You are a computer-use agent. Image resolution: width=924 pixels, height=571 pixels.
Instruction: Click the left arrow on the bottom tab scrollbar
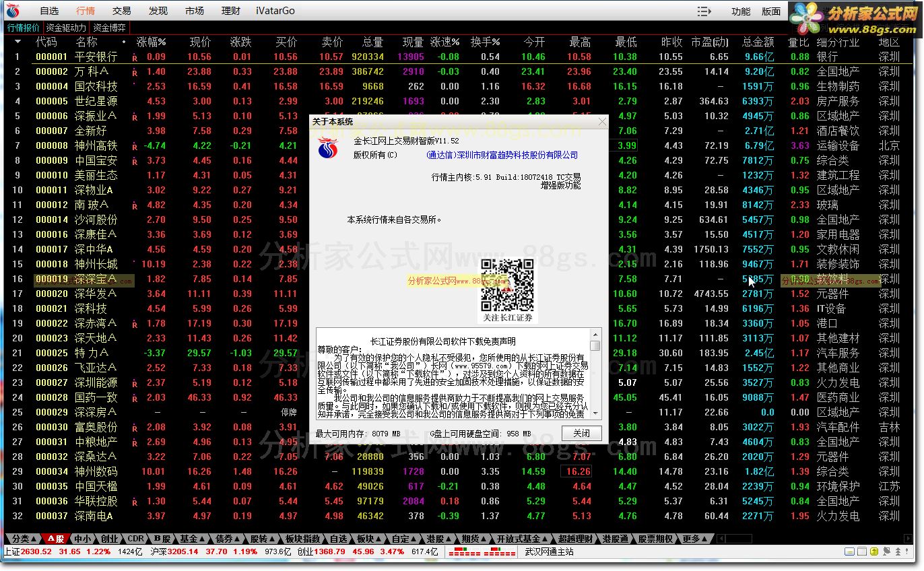coord(721,539)
